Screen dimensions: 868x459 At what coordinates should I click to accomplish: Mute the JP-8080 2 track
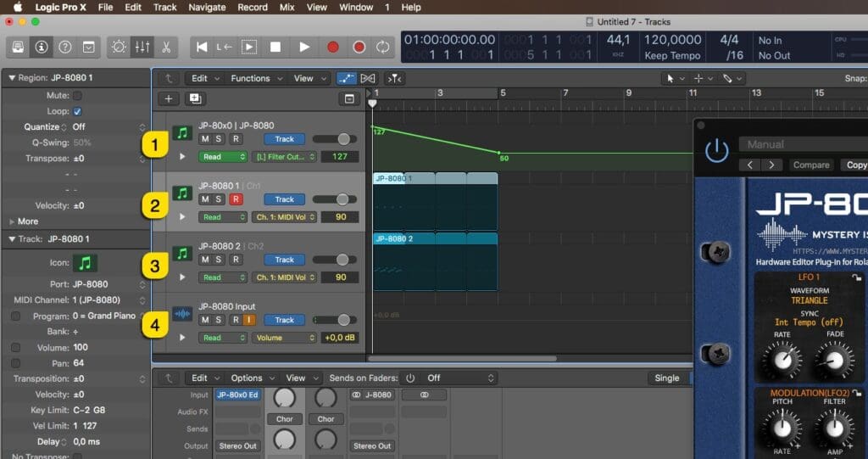205,260
